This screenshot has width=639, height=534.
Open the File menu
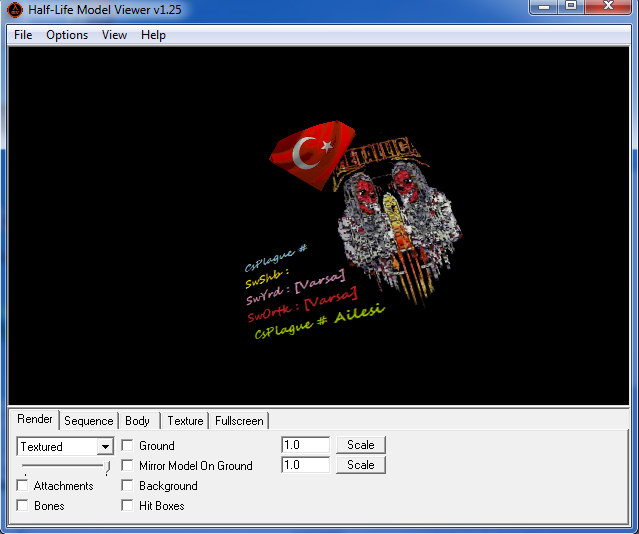point(23,35)
